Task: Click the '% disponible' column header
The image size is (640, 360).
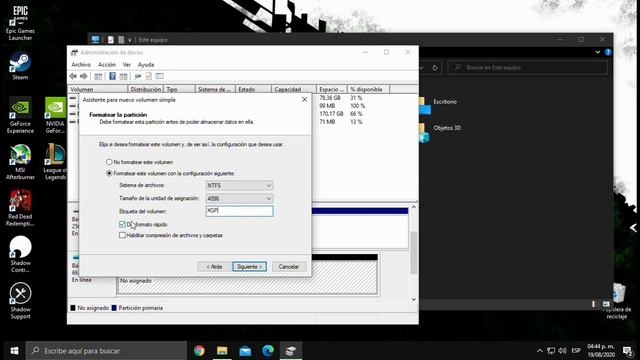Action: click(368, 89)
